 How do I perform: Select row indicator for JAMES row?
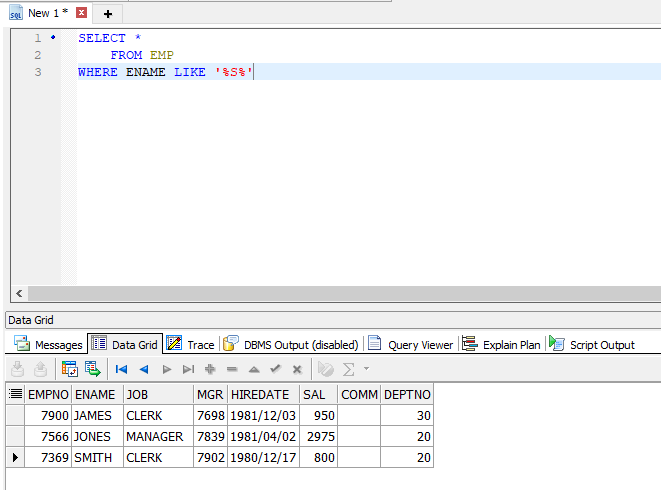click(x=15, y=415)
